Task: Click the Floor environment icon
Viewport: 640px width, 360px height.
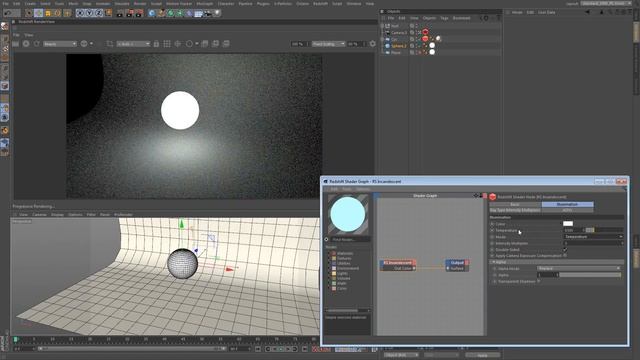Action: click(199, 13)
